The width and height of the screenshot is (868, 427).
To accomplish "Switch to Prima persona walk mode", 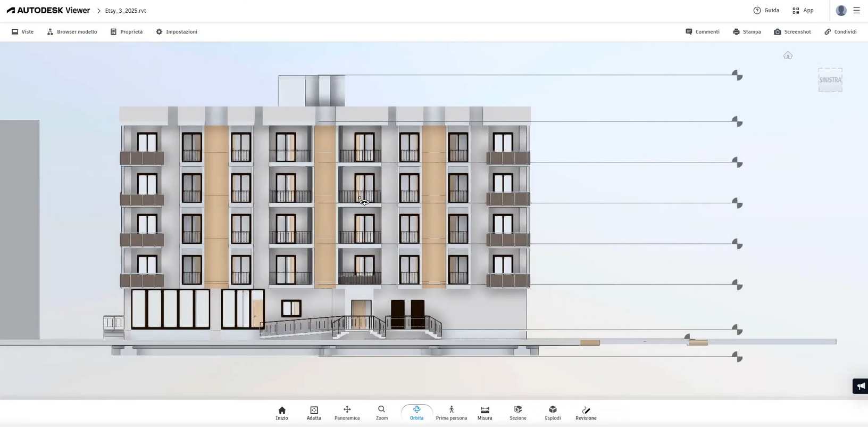I will 452,413.
